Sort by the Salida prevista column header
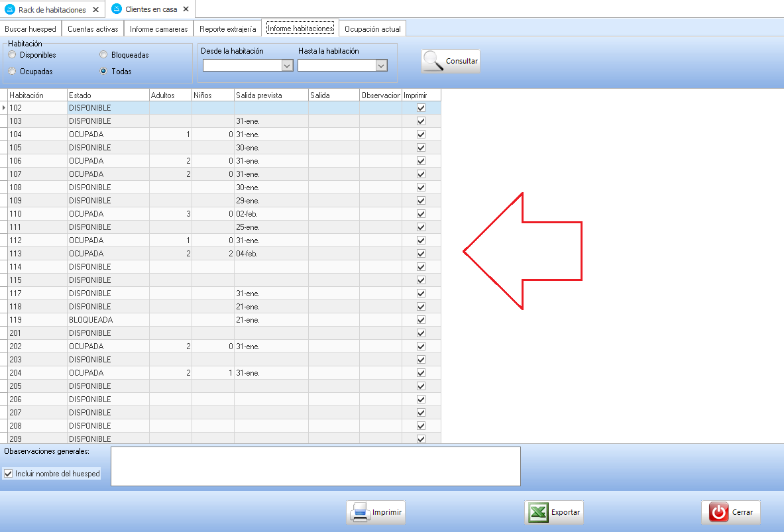 pyautogui.click(x=270, y=95)
